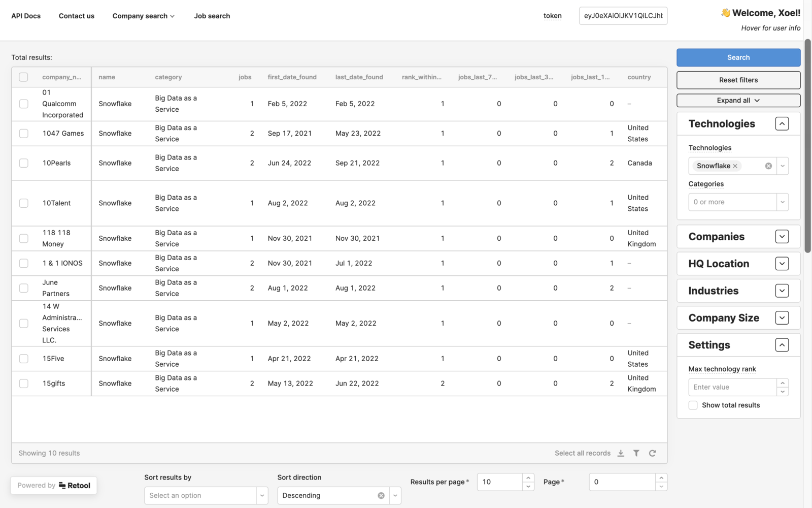Image resolution: width=812 pixels, height=508 pixels.
Task: Download the table data via download icon
Action: point(621,453)
